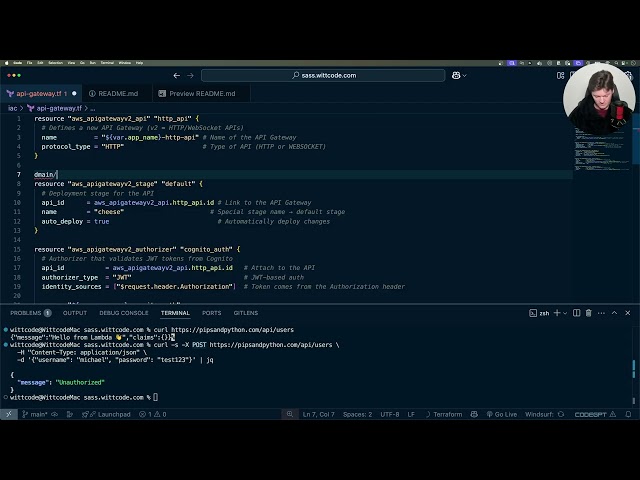The height and width of the screenshot is (480, 640).
Task: Click line number 7 in the gutter
Action: click(x=18, y=175)
